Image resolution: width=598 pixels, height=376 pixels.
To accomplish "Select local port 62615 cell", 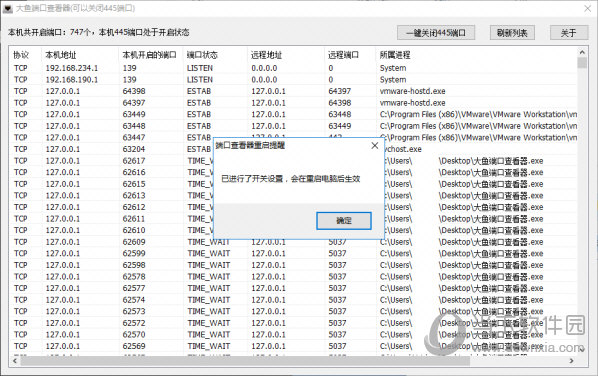I will point(134,184).
